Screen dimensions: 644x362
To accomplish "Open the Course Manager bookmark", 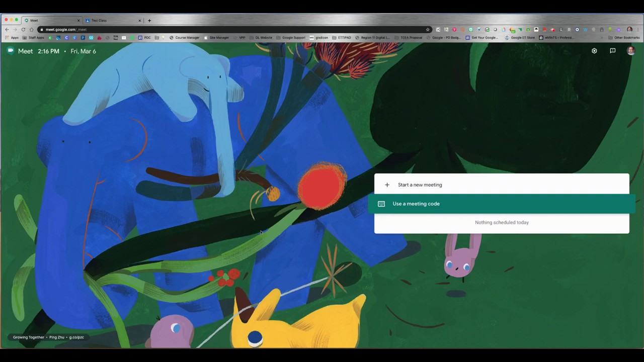I will [x=184, y=38].
